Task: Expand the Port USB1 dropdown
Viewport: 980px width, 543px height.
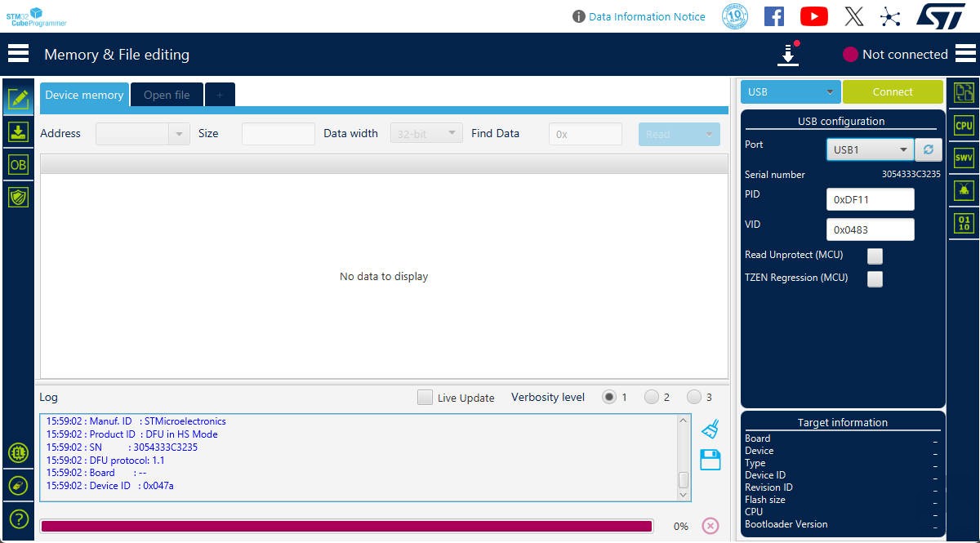Action: click(869, 150)
